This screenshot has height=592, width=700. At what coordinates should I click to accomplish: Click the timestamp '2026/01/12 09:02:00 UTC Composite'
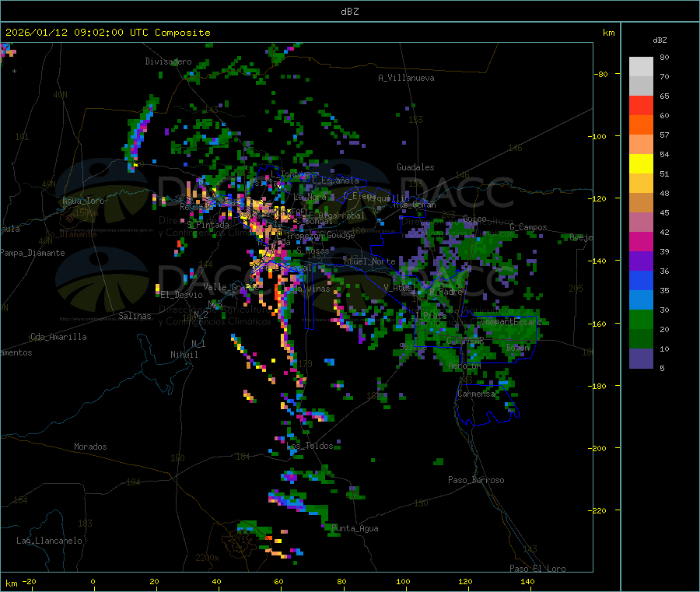coord(108,33)
